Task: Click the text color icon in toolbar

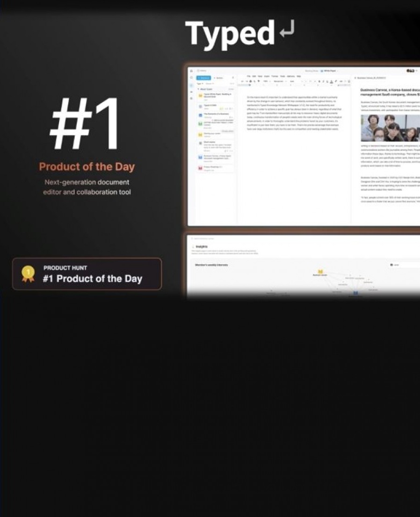Action: [332, 81]
